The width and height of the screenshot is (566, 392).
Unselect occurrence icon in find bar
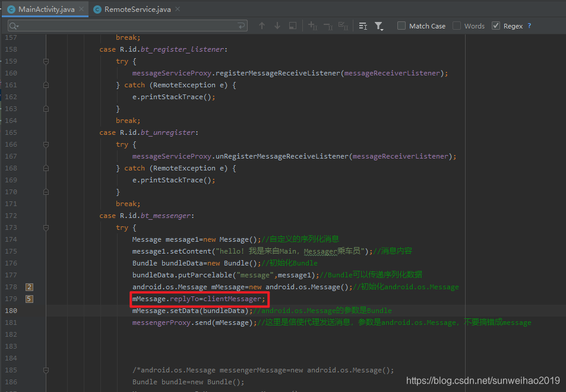click(328, 26)
